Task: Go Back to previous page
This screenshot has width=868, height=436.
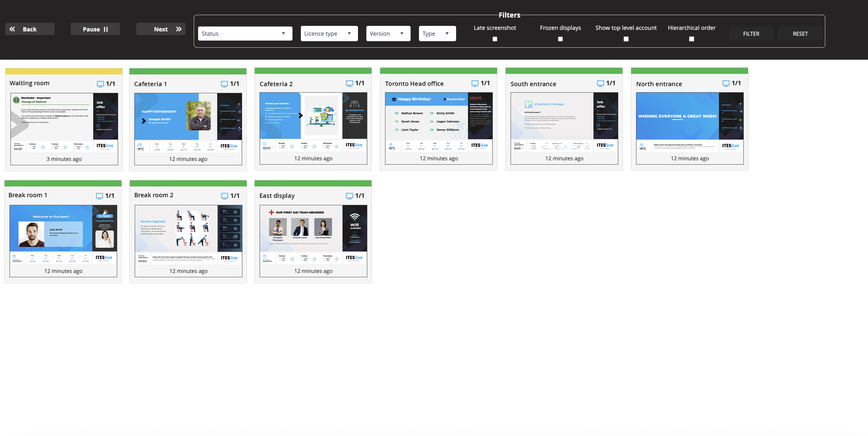Action: tap(30, 29)
